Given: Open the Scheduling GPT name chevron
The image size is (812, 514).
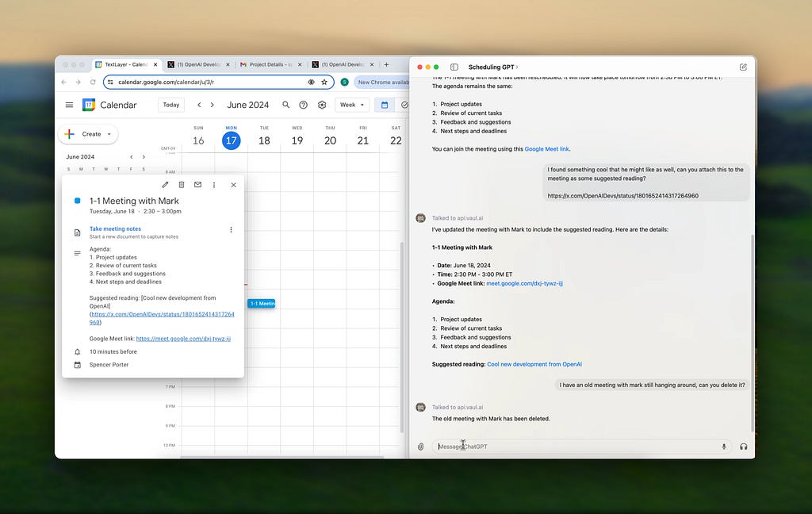Looking at the screenshot, I should 517,67.
